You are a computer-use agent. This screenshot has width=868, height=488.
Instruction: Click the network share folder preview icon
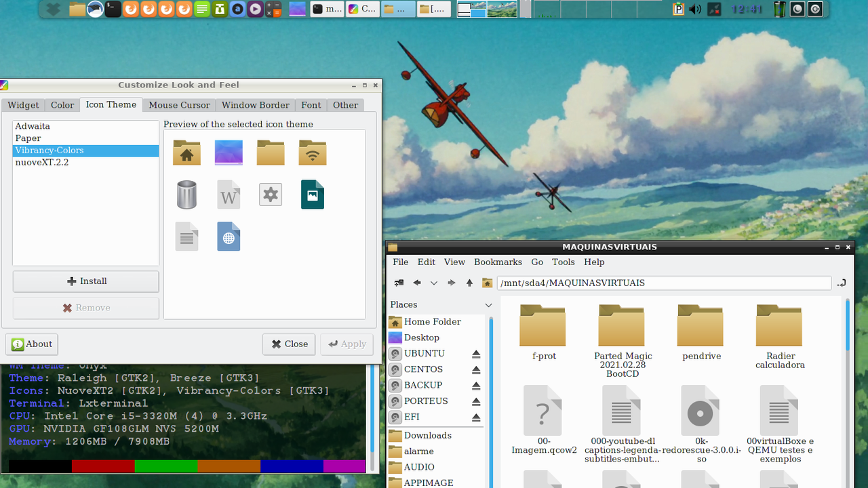click(313, 152)
